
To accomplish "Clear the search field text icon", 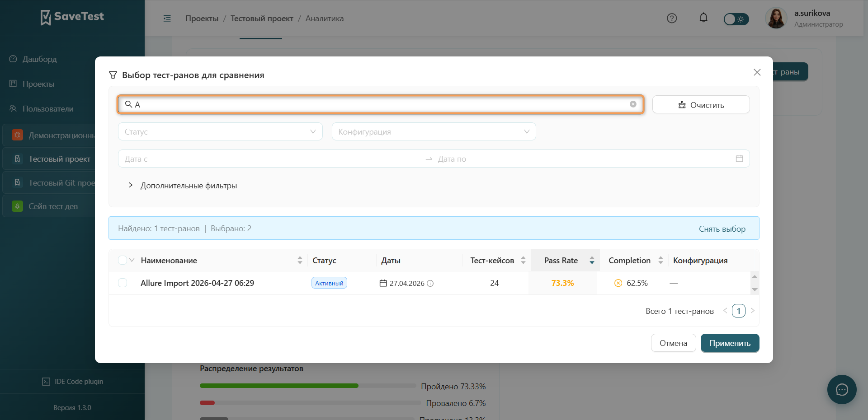I will point(633,104).
